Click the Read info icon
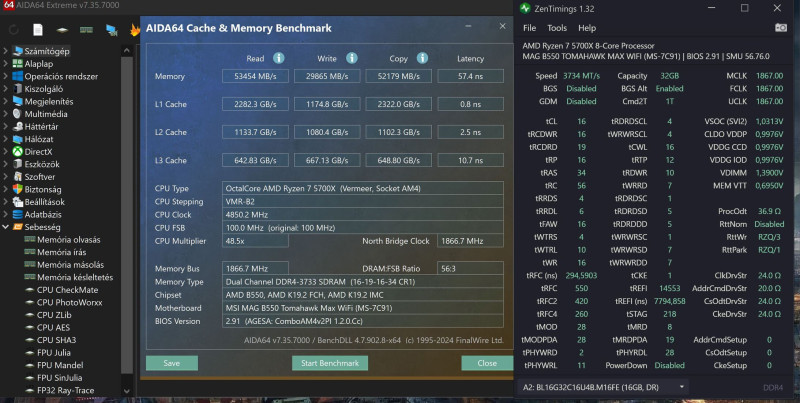Screen dimensions: 800x403 [x=279, y=58]
